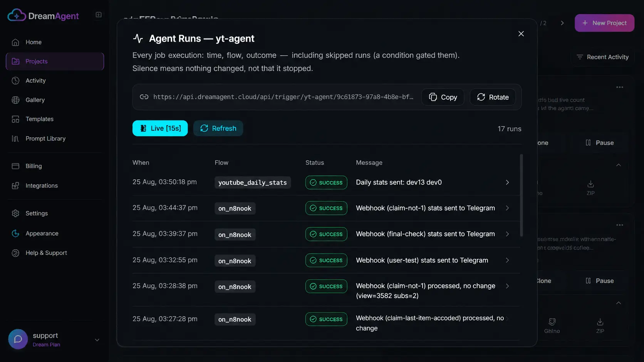Toggle the Live [15s] auto-refresh button
This screenshot has height=362, width=644.
(x=160, y=128)
